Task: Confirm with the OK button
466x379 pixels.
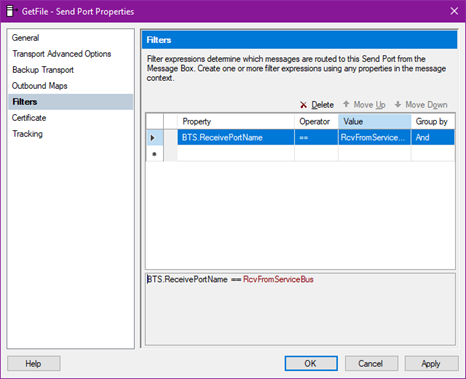Action: coord(311,363)
